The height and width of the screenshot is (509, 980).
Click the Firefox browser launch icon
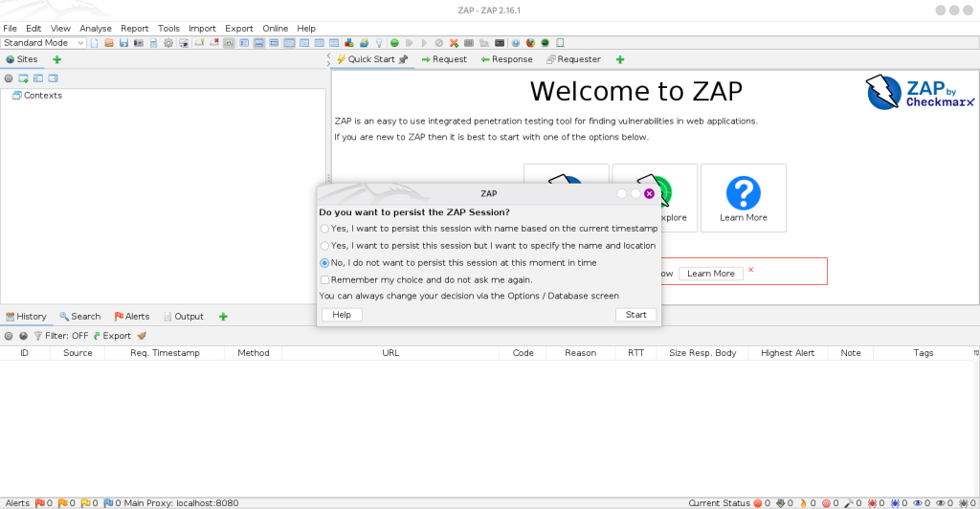tap(530, 43)
